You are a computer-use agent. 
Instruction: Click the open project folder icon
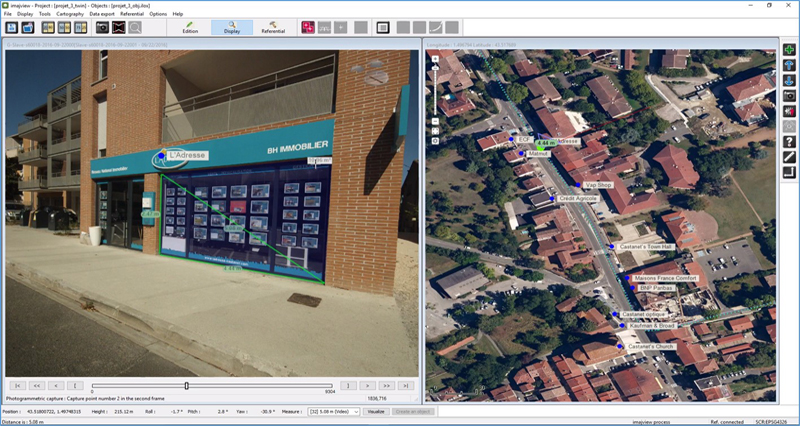tap(28, 28)
